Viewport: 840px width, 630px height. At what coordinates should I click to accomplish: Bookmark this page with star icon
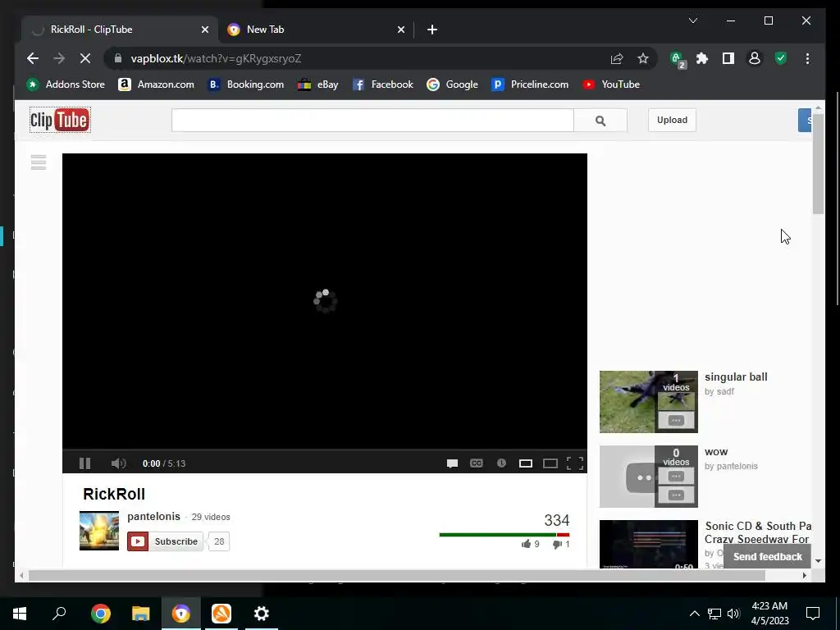tap(643, 58)
